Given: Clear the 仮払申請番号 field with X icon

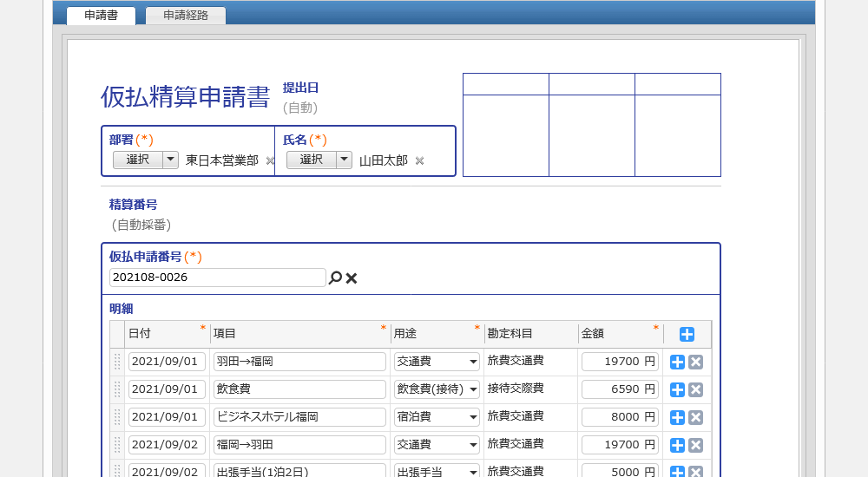Looking at the screenshot, I should coord(352,278).
